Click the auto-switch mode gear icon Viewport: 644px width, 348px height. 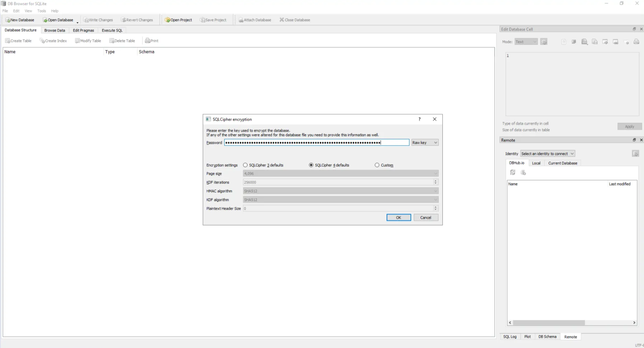544,42
